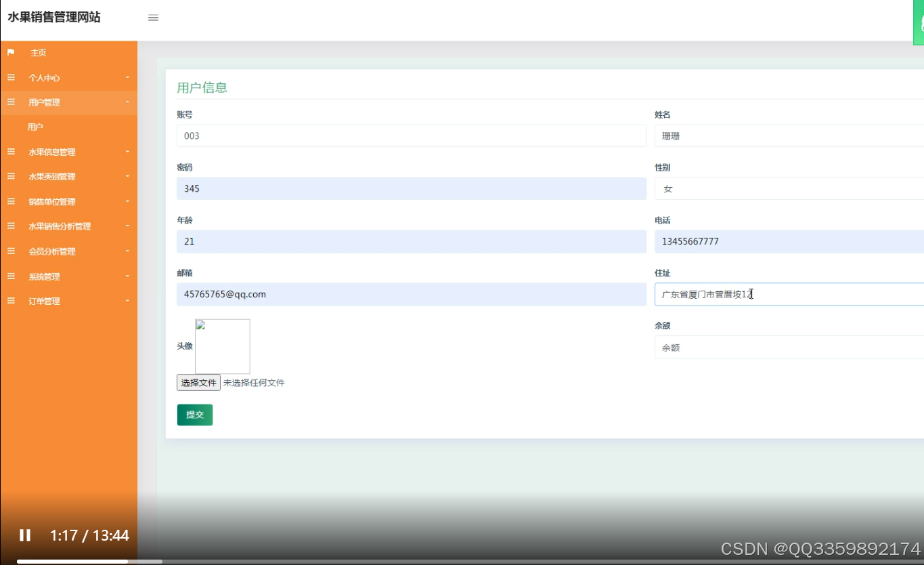The image size is (924, 565).
Task: Click the 1:17 / 13:44 video time display
Action: [89, 536]
